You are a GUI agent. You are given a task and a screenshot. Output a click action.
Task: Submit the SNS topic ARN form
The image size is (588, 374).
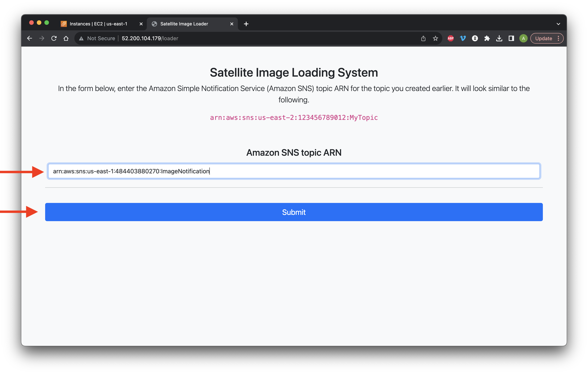click(x=294, y=212)
